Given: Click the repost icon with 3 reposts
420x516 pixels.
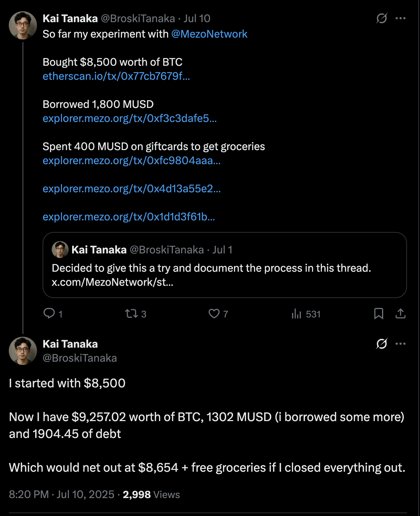Looking at the screenshot, I should (x=131, y=314).
